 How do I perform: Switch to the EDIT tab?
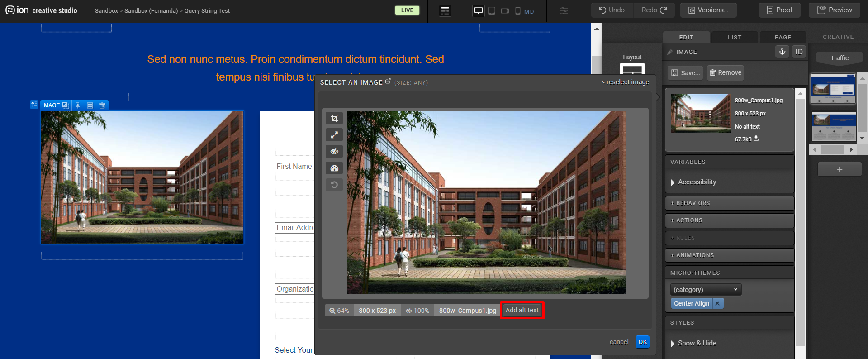click(x=686, y=37)
